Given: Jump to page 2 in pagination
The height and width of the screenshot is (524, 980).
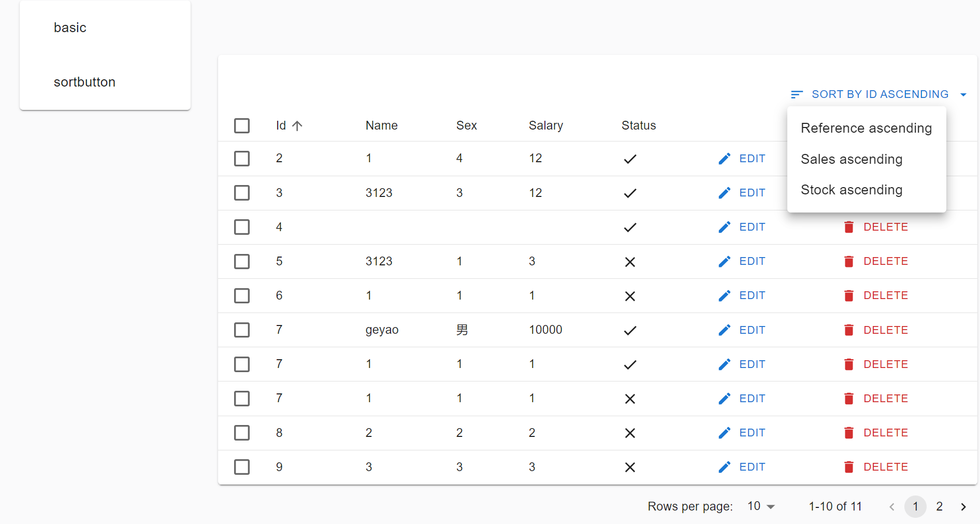Looking at the screenshot, I should click(x=939, y=506).
